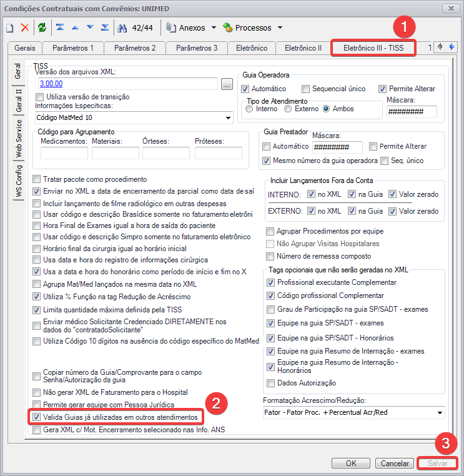Click the 3.00.00 version link

point(51,84)
